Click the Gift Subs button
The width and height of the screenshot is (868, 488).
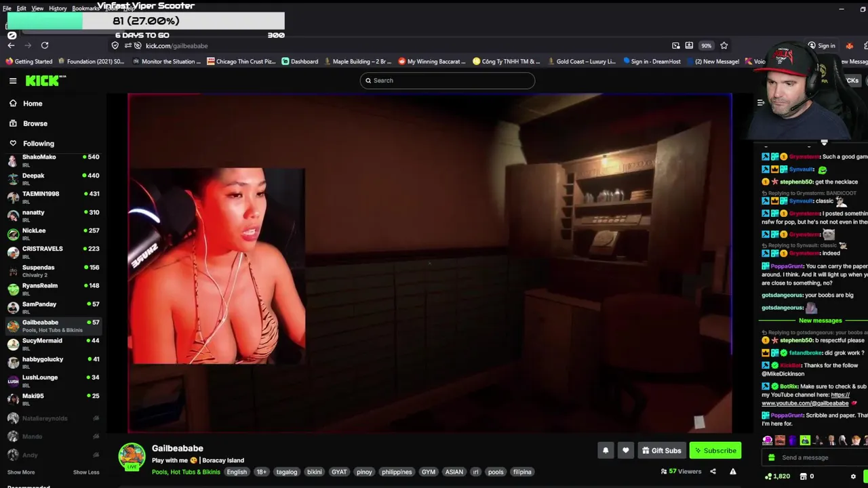[662, 450]
